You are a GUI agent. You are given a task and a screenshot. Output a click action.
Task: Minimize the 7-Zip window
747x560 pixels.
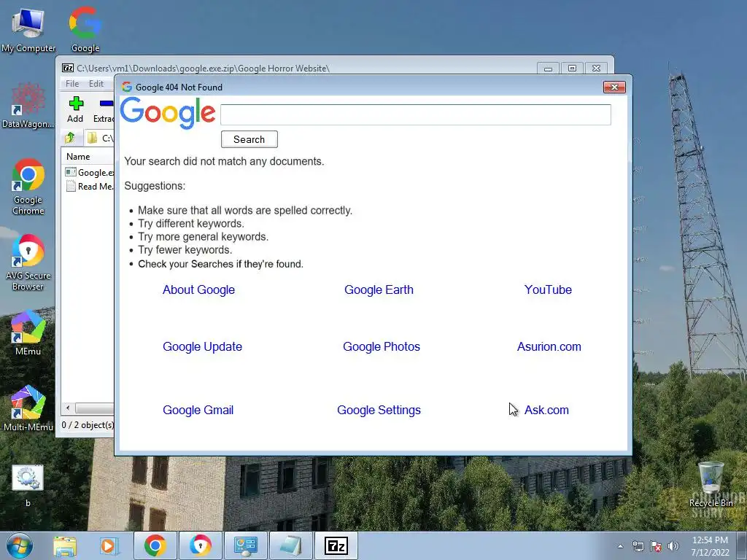[x=549, y=69]
